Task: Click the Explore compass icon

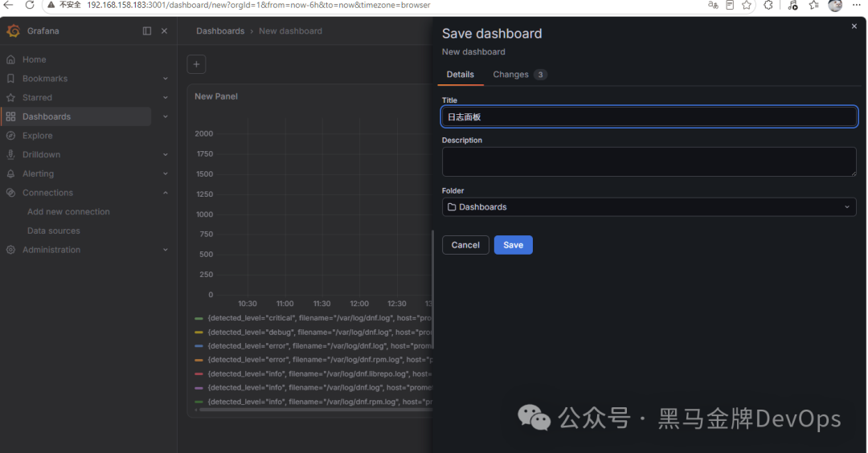Action: [x=10, y=136]
